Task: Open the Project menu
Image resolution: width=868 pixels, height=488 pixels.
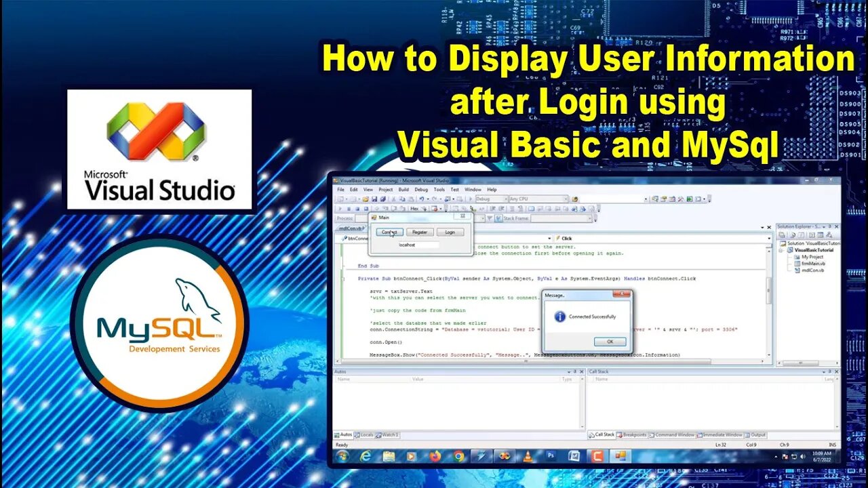Action: pos(386,190)
